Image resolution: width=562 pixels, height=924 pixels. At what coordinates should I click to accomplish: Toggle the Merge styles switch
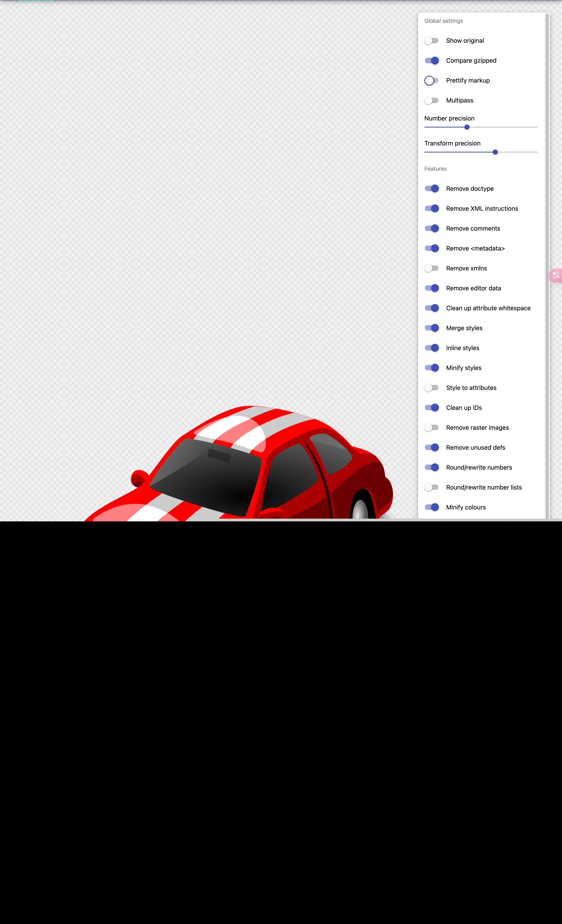click(x=431, y=328)
